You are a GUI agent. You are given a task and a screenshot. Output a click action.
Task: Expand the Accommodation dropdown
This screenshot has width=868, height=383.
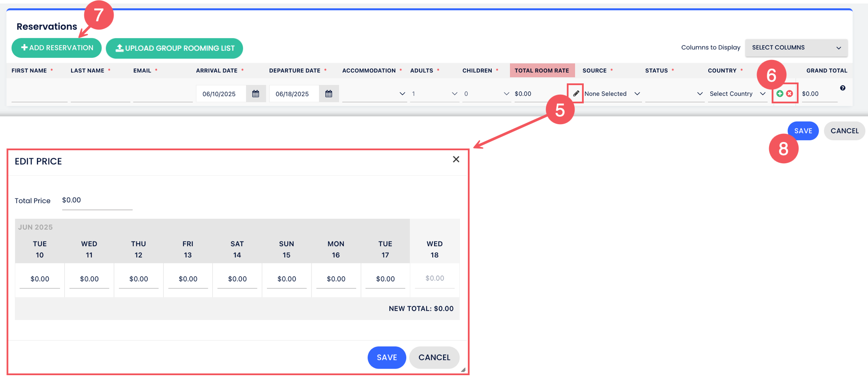point(374,94)
